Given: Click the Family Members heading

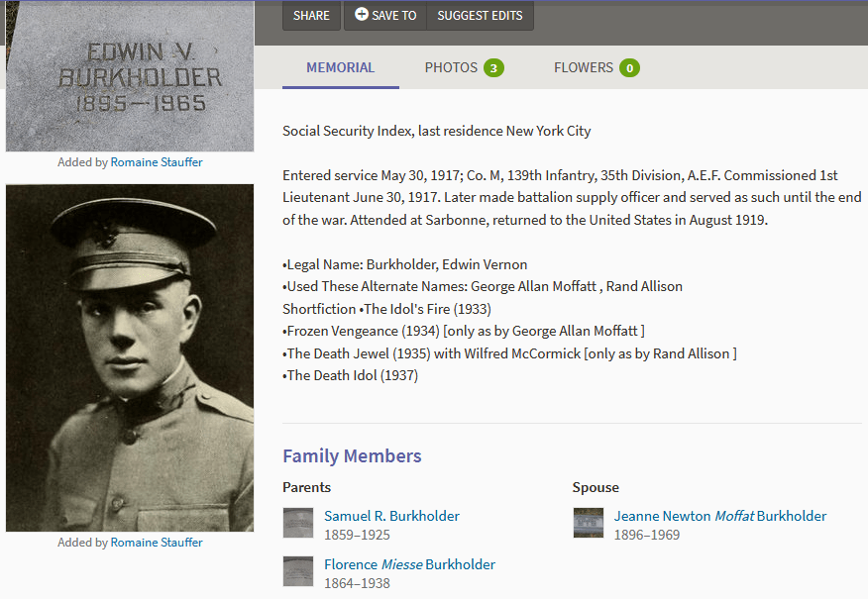Looking at the screenshot, I should (x=352, y=456).
